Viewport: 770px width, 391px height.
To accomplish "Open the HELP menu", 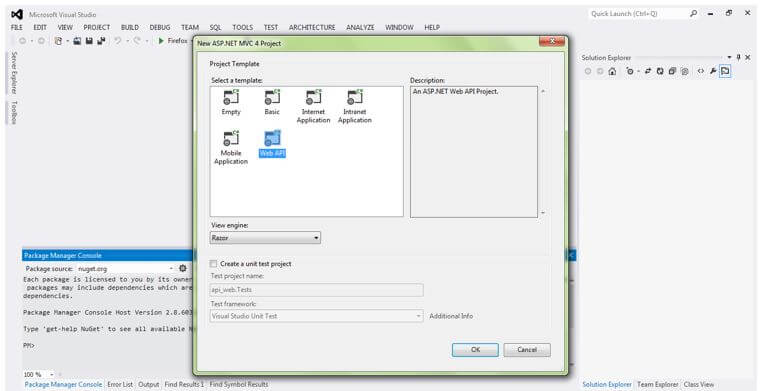I will click(x=432, y=28).
